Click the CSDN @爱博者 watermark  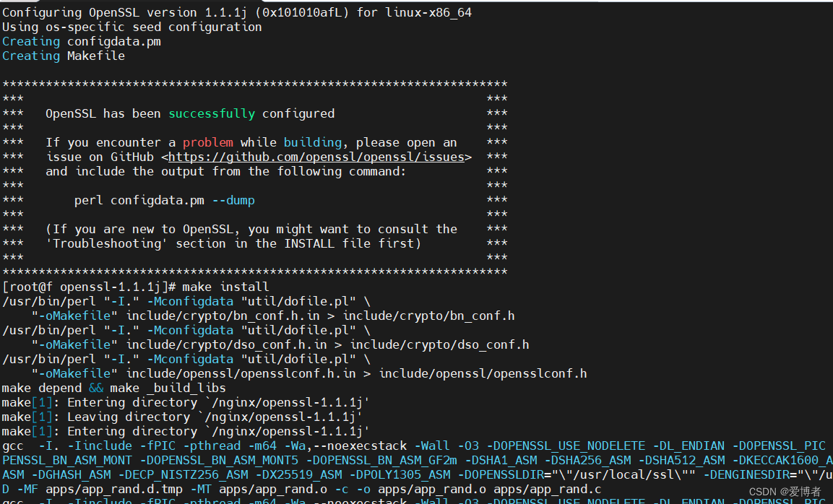[x=785, y=491]
